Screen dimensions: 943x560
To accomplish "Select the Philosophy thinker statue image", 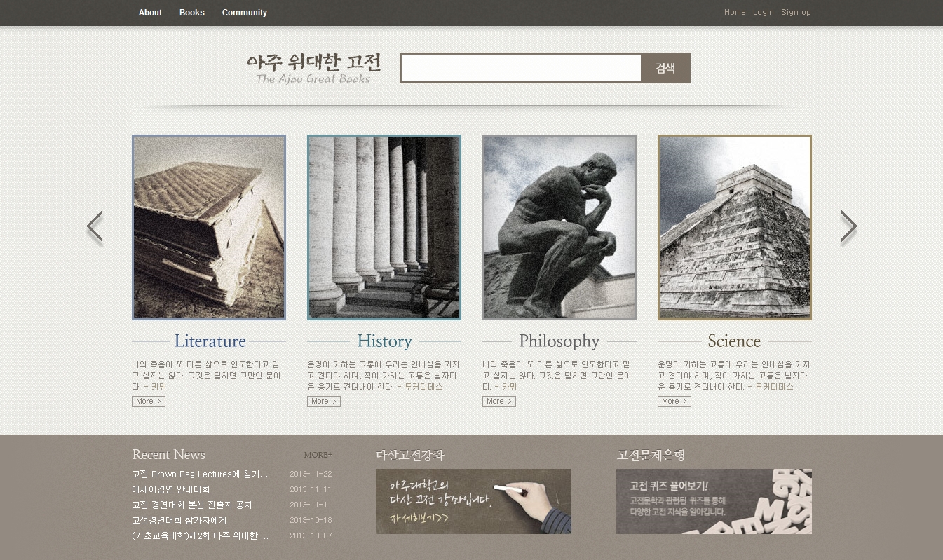I will click(559, 227).
